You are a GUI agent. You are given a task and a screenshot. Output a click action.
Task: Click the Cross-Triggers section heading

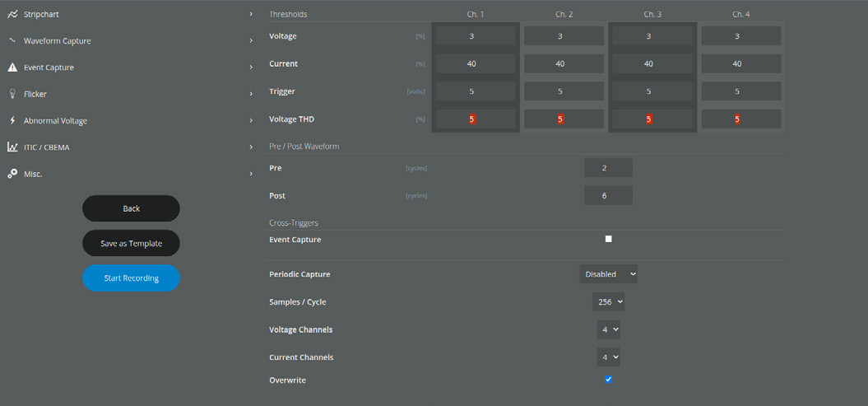click(294, 222)
